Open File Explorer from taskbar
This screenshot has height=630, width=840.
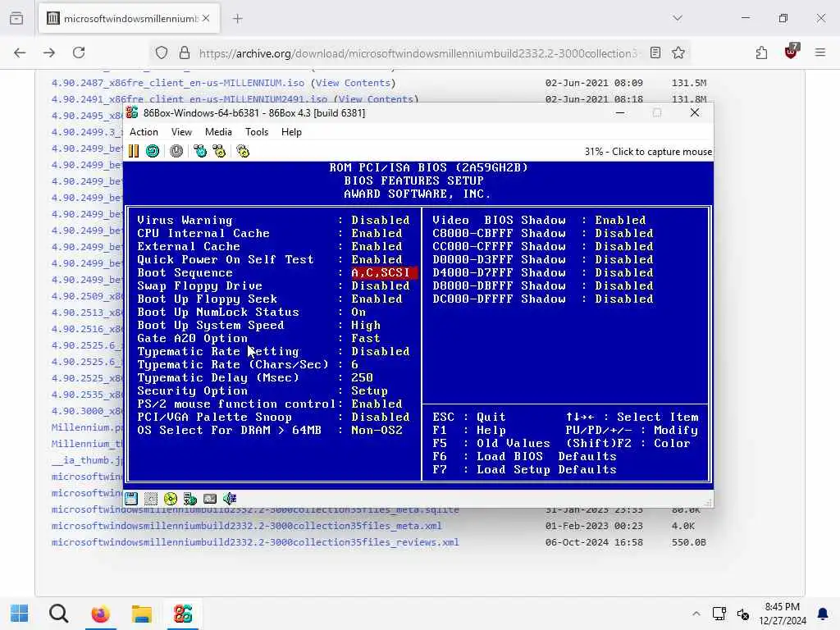click(x=141, y=614)
